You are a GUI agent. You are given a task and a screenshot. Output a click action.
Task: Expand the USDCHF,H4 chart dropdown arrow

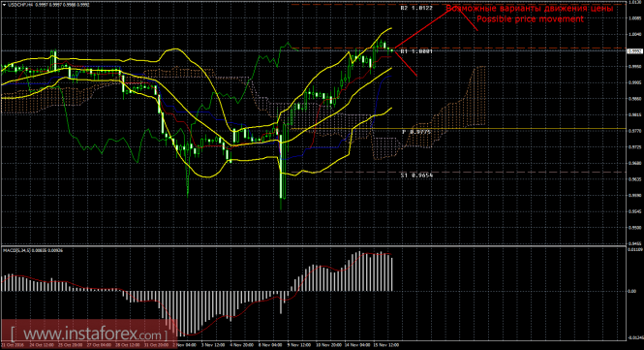pyautogui.click(x=4, y=5)
